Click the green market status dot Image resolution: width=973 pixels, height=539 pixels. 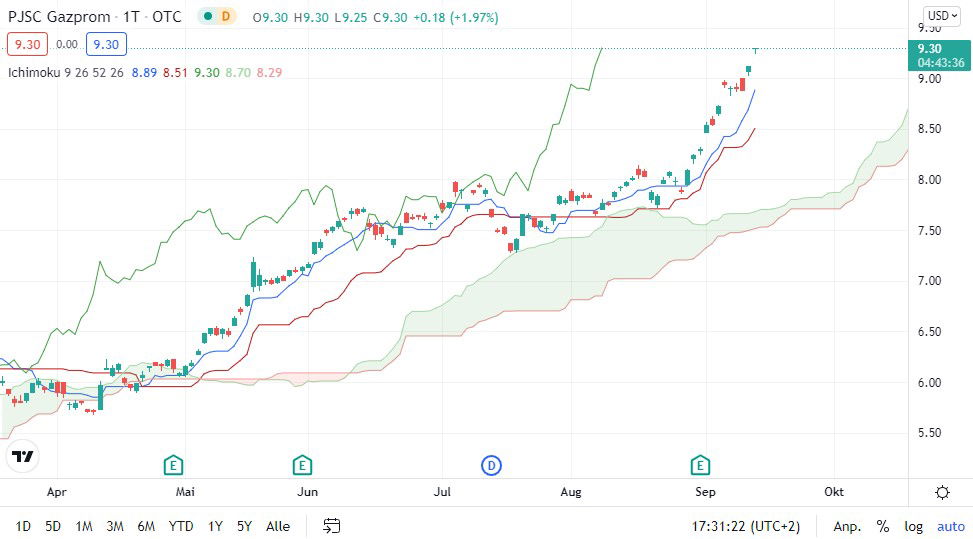click(x=205, y=17)
